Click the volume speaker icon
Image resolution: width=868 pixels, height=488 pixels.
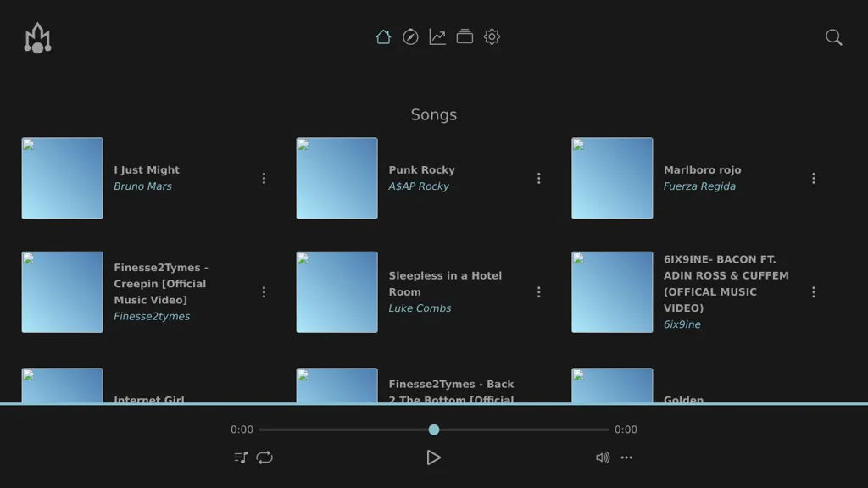603,457
